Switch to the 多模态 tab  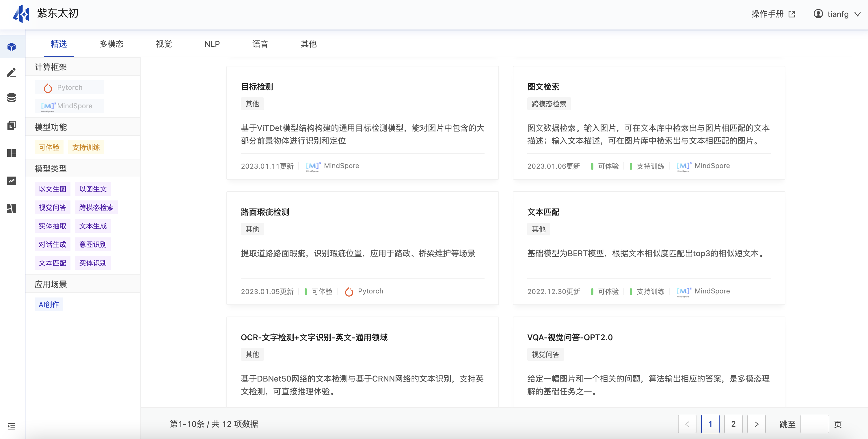click(x=111, y=44)
